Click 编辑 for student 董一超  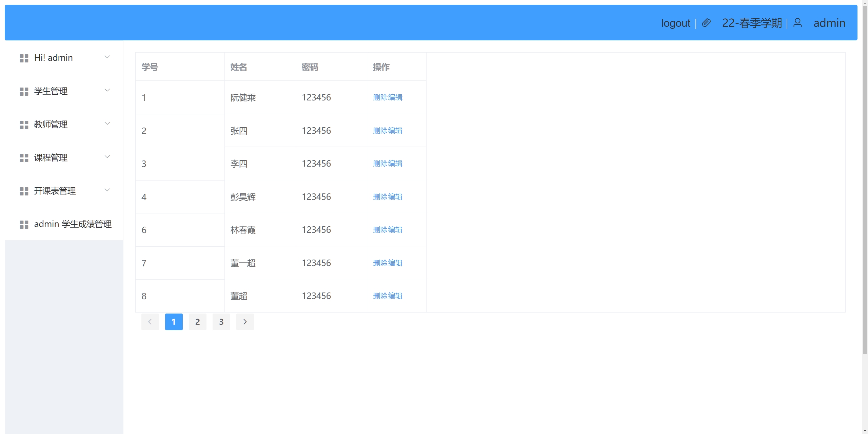coord(395,263)
